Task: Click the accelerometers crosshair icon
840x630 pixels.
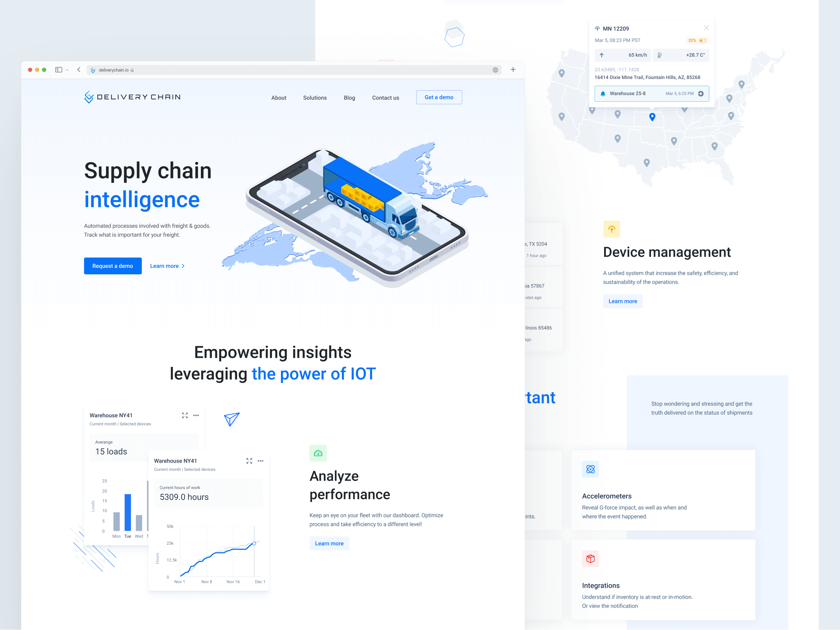Action: point(590,468)
